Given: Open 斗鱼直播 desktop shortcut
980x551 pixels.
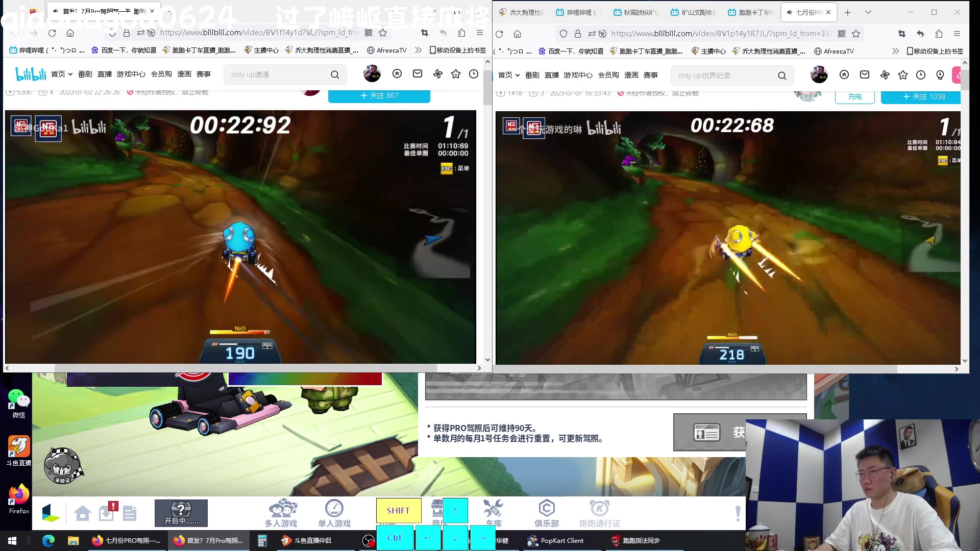Looking at the screenshot, I should (18, 451).
